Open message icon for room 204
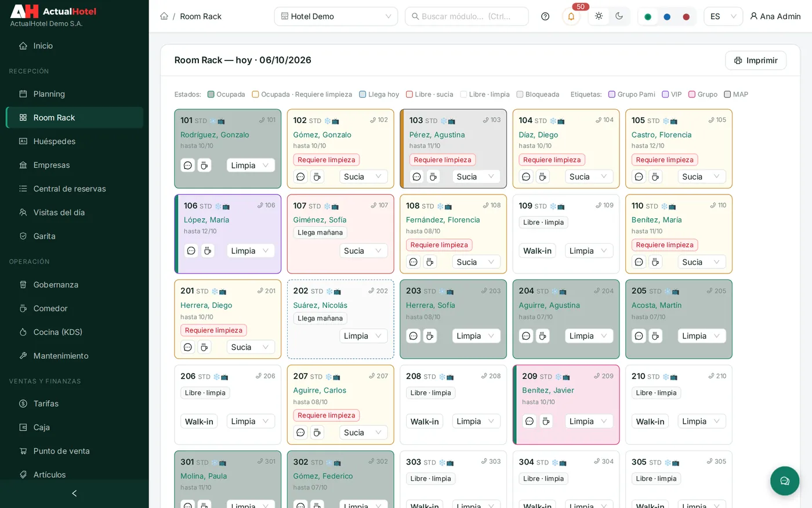The width and height of the screenshot is (812, 508). pyautogui.click(x=526, y=336)
